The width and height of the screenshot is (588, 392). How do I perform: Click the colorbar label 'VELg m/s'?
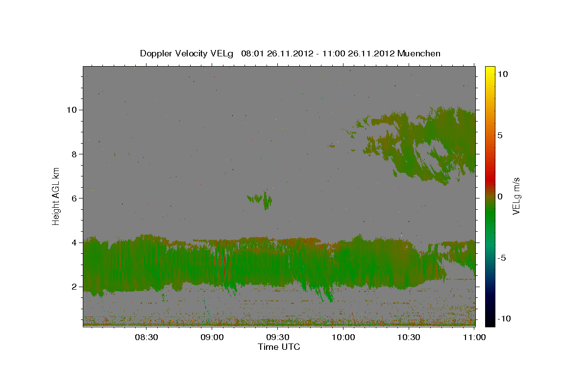tap(516, 196)
